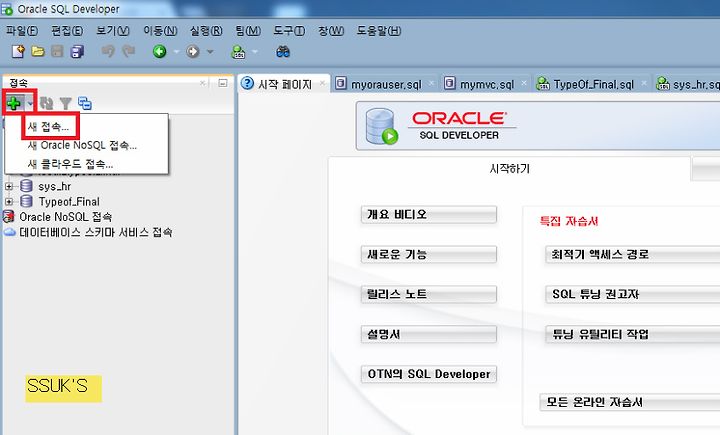This screenshot has height=435, width=720.
Task: Open the 보기(V) menu
Action: [112, 31]
